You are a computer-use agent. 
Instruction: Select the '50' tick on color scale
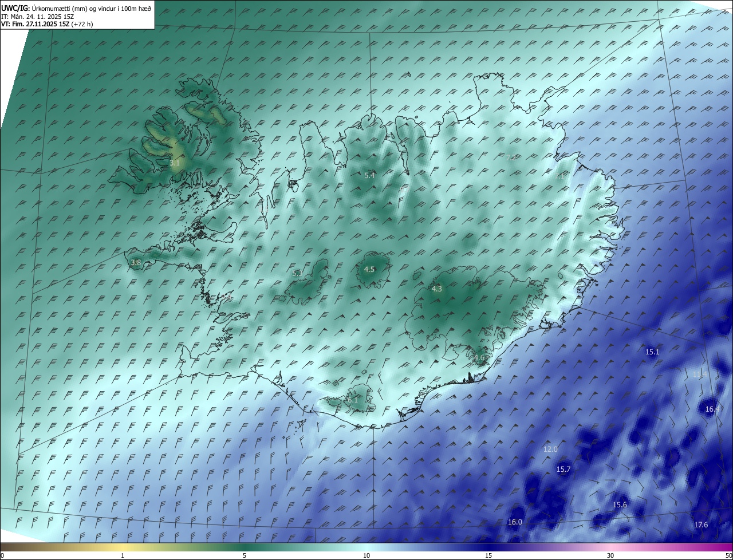coord(728,555)
